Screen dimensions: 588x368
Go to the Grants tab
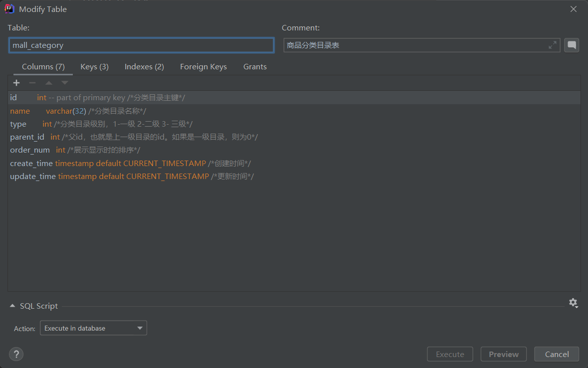click(255, 67)
